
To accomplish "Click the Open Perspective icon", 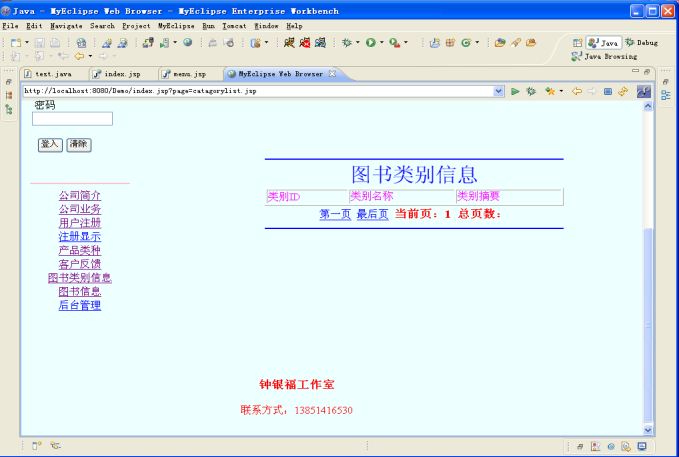I will click(x=578, y=42).
